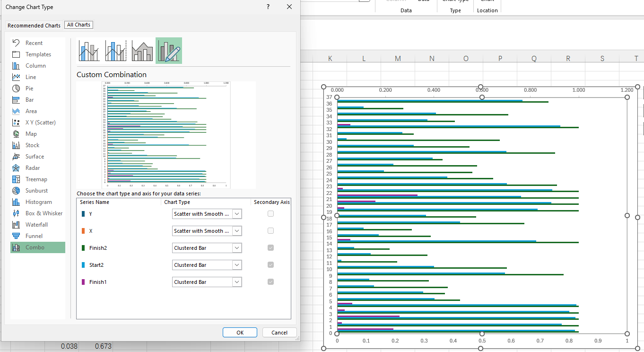The height and width of the screenshot is (352, 644).
Task: Select column header S in worksheet
Action: 602,59
